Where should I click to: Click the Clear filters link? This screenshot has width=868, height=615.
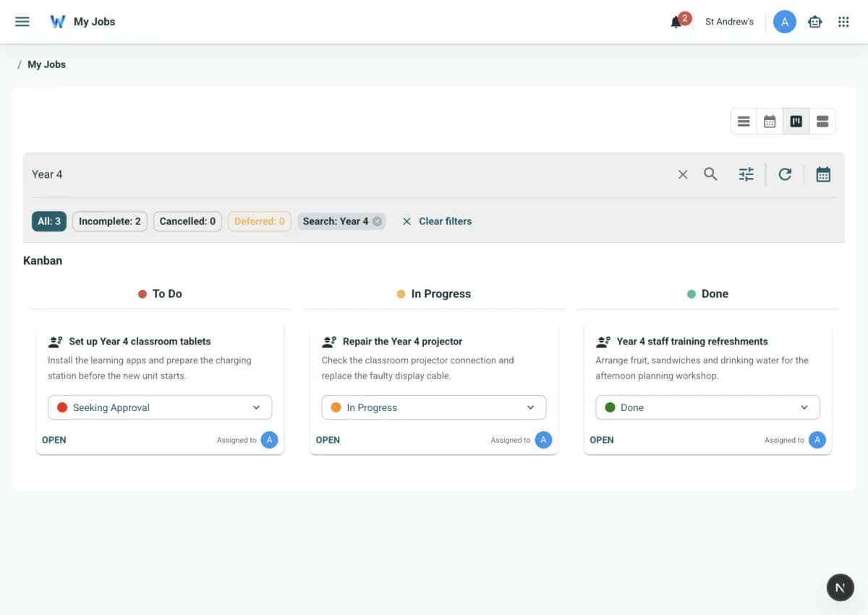click(437, 221)
